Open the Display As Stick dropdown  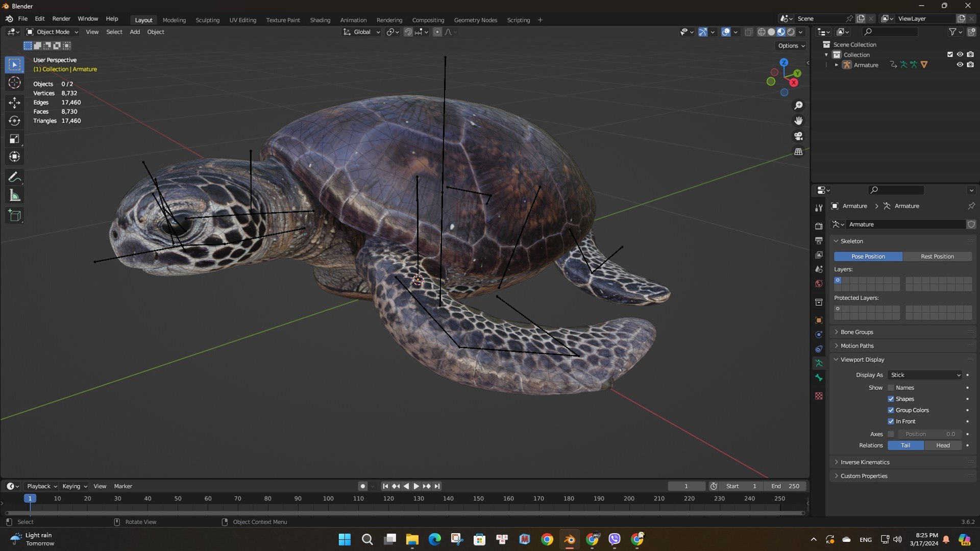[925, 375]
